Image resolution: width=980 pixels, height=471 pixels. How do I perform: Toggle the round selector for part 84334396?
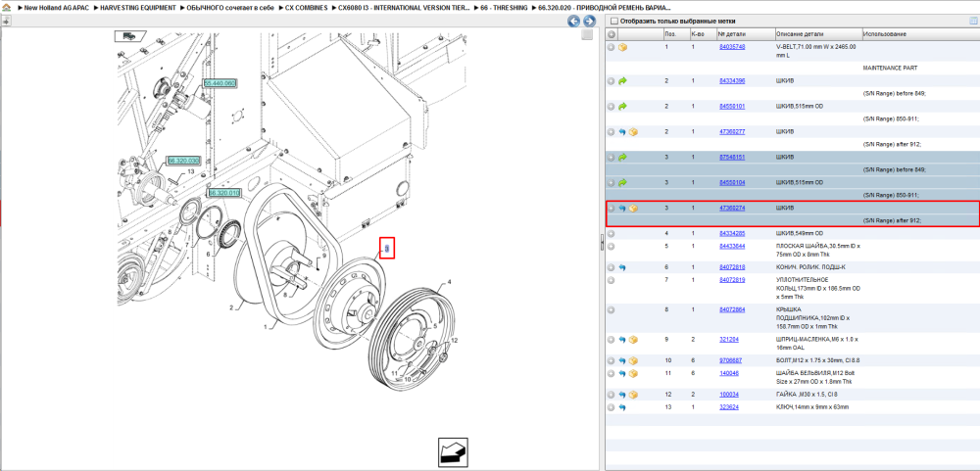pos(612,81)
